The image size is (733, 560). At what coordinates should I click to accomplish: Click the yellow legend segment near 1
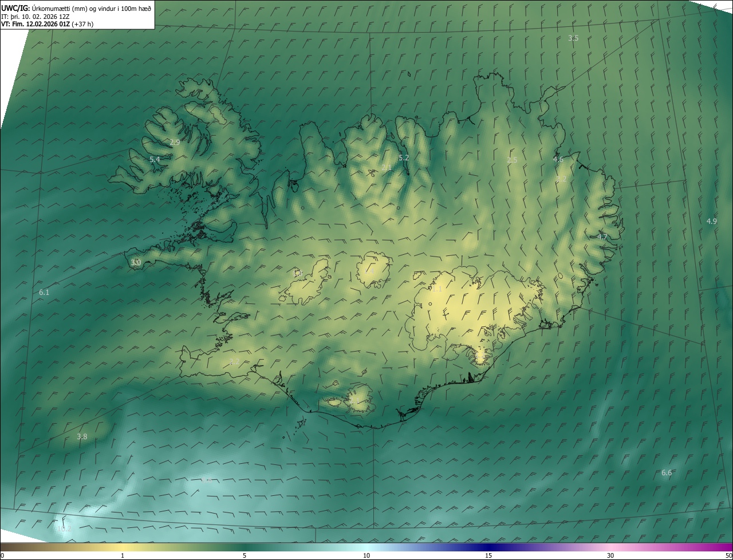123,547
